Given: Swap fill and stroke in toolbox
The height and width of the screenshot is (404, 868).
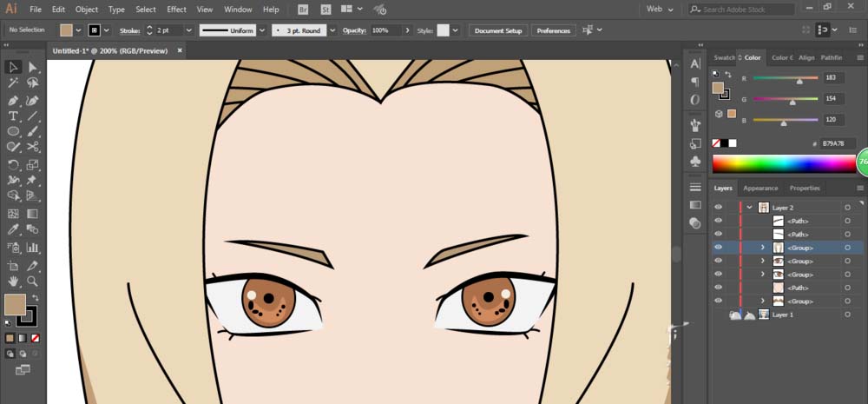Looking at the screenshot, I should coord(35,298).
